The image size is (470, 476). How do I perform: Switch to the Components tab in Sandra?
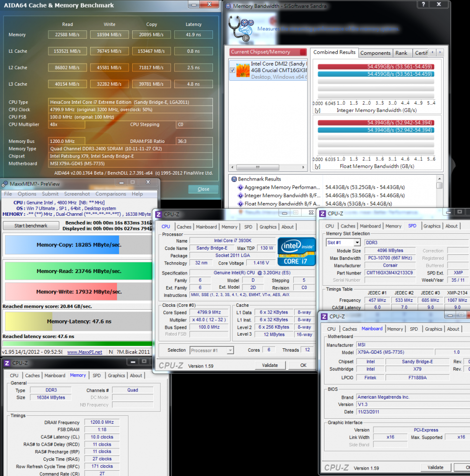point(376,53)
